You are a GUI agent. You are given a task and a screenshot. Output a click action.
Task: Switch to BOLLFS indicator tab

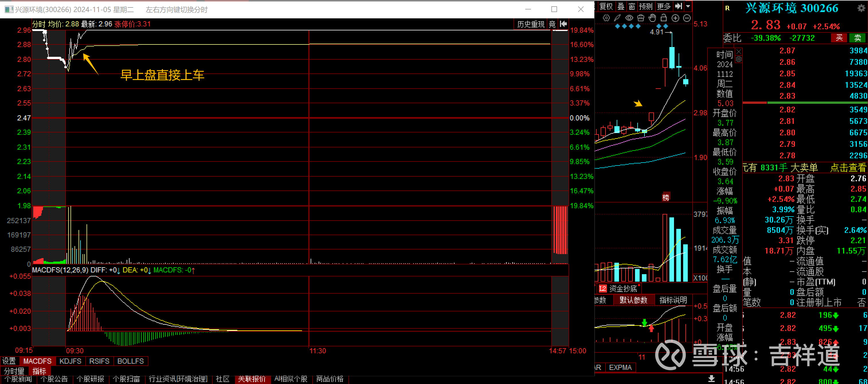[x=131, y=361]
